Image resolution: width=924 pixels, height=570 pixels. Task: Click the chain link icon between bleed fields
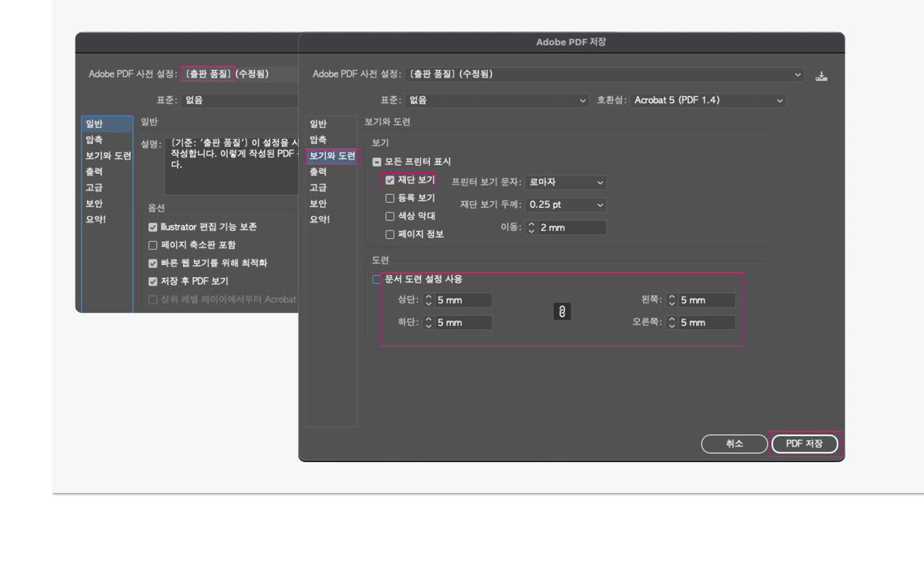point(561,311)
